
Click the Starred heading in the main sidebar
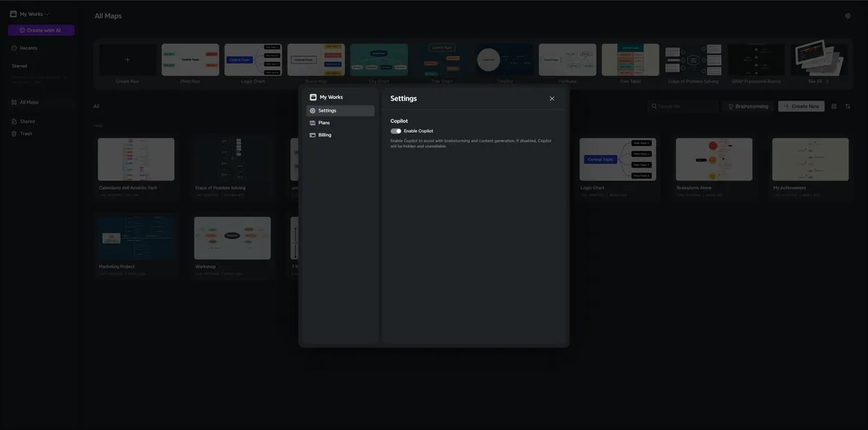point(20,66)
